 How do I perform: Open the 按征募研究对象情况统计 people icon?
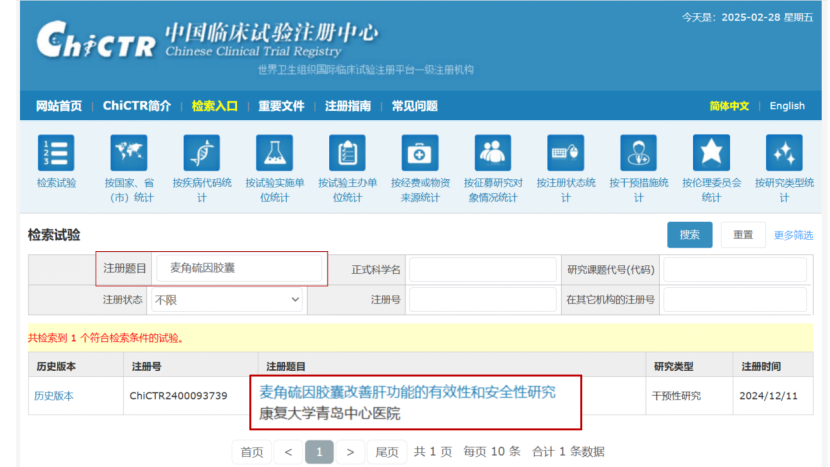pyautogui.click(x=493, y=153)
